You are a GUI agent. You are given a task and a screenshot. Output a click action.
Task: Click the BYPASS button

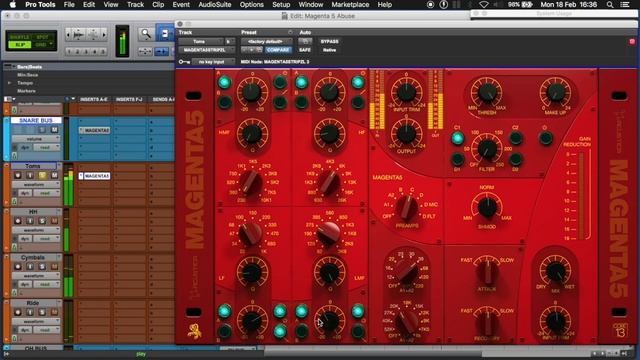coord(329,41)
